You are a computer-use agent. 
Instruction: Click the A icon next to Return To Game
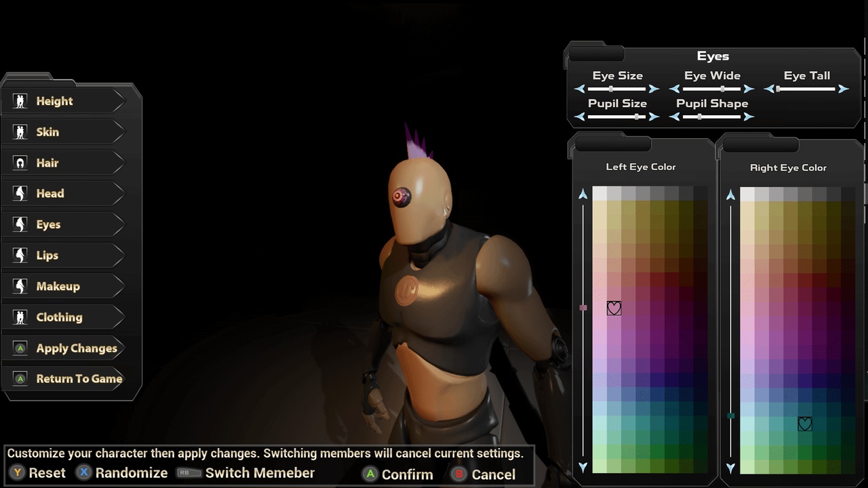20,379
